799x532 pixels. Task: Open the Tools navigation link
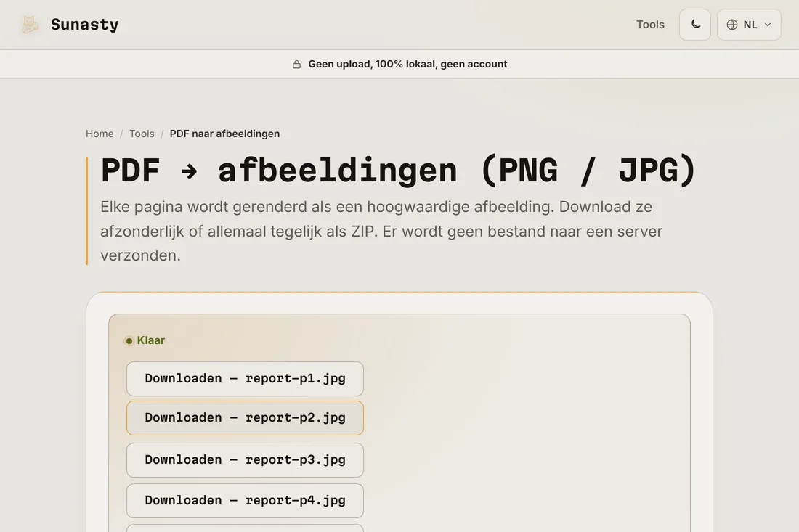tap(650, 25)
